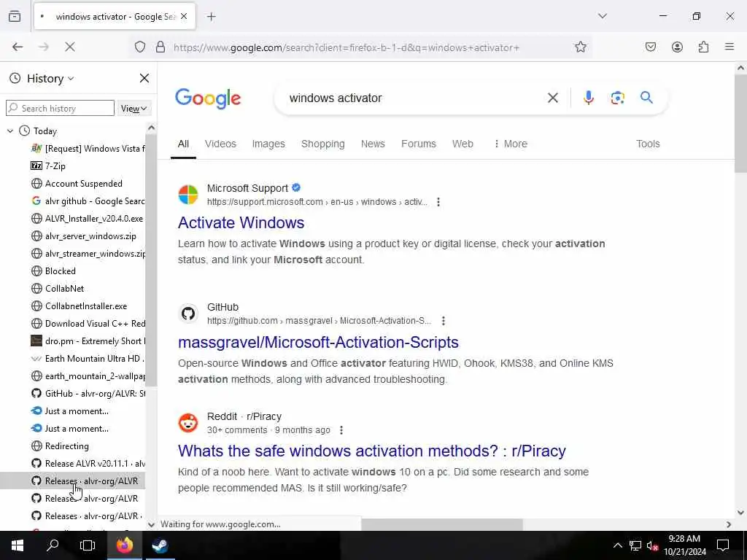Search by image with Lens icon
Image resolution: width=747 pixels, height=560 pixels.
tap(617, 98)
